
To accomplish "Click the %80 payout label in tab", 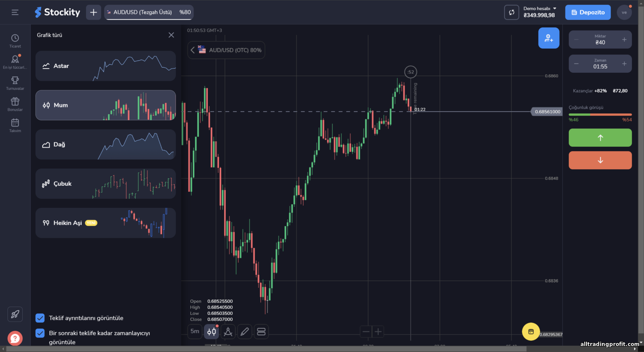I will 185,12.
